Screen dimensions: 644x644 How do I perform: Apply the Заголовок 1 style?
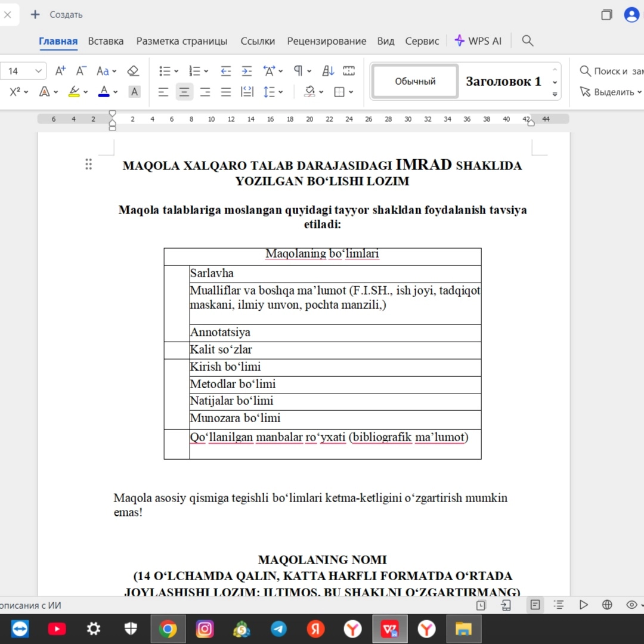503,81
